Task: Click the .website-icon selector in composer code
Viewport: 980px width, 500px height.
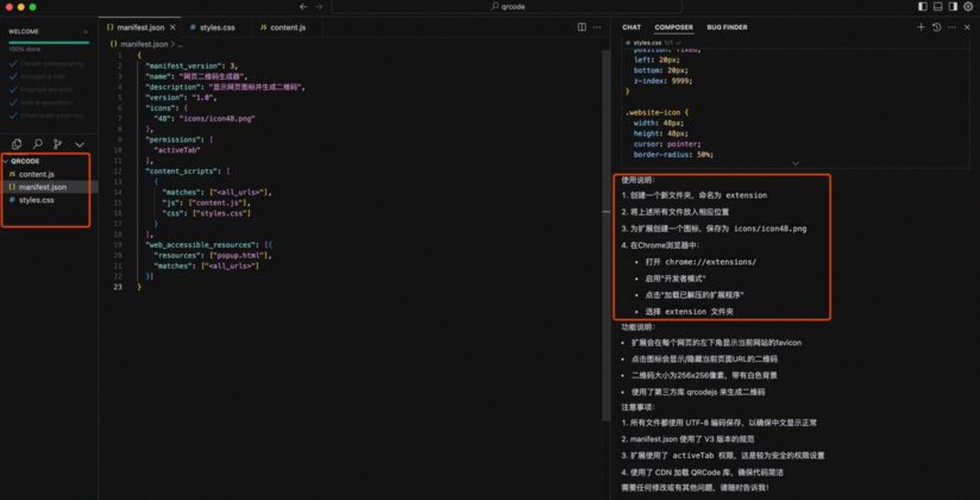Action: 657,112
